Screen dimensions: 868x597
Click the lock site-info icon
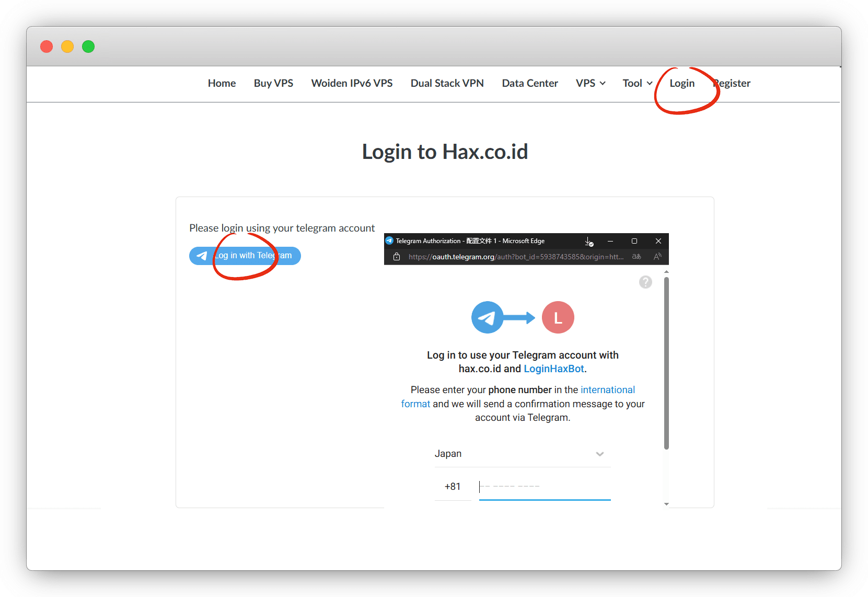pyautogui.click(x=397, y=257)
